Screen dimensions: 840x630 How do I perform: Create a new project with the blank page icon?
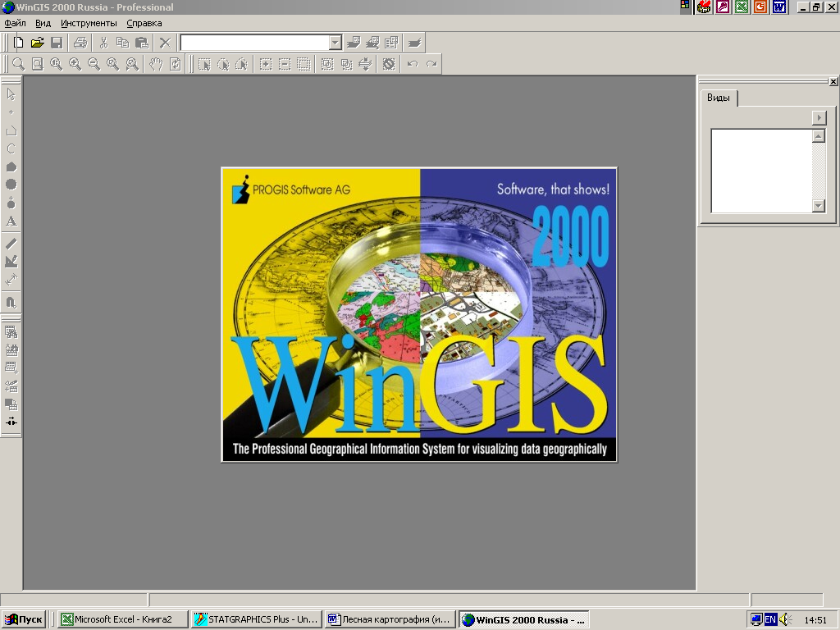click(x=18, y=43)
